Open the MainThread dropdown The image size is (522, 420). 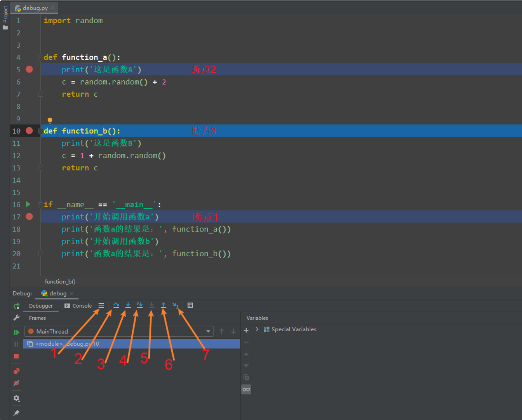click(x=119, y=331)
